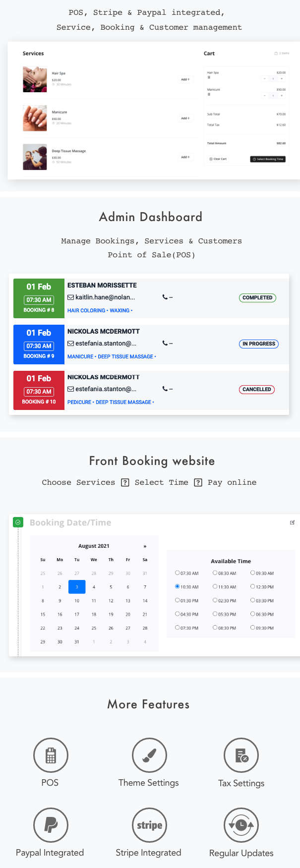Screen dimensions: 300x868
Task: Select the 07:30 AM time slot
Action: 187,573
